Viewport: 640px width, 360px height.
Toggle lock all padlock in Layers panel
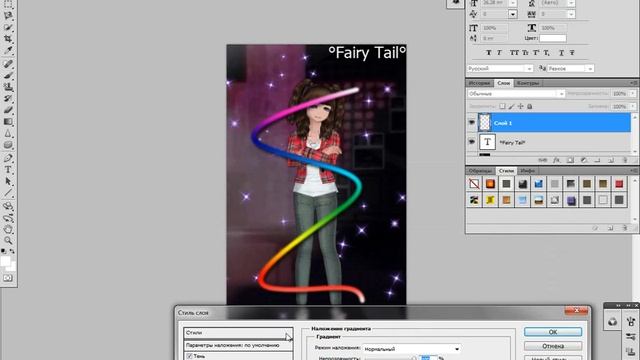tap(529, 107)
